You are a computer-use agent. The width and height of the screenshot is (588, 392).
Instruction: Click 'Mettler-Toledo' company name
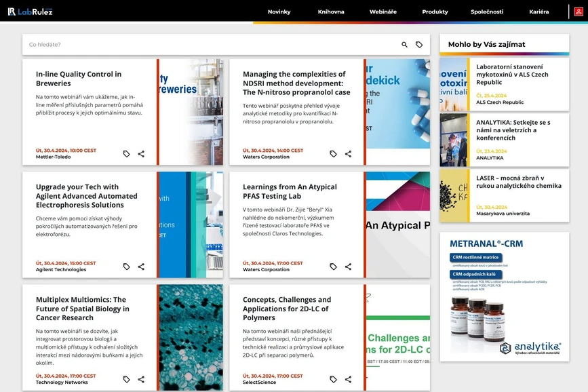pyautogui.click(x=54, y=157)
